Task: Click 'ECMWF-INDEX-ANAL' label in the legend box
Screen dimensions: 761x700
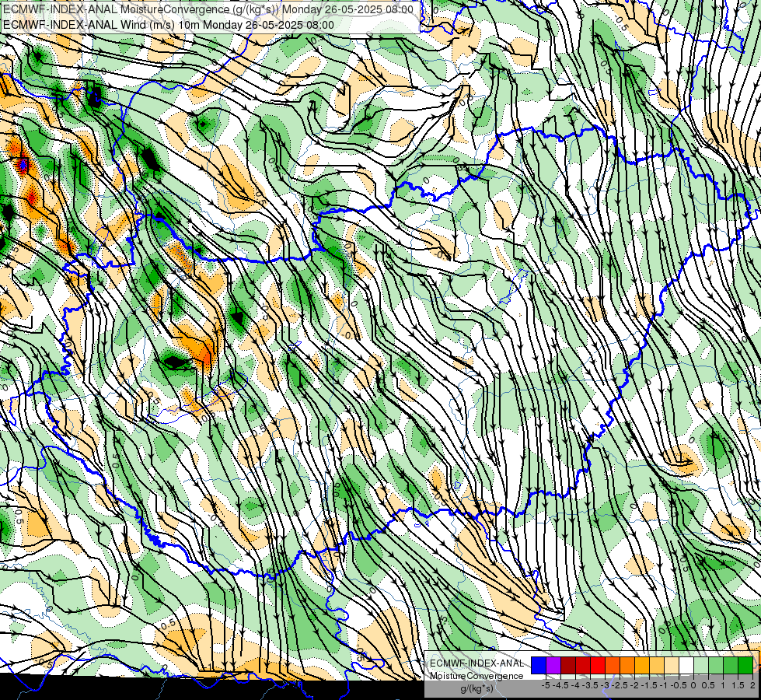Action: (x=476, y=663)
